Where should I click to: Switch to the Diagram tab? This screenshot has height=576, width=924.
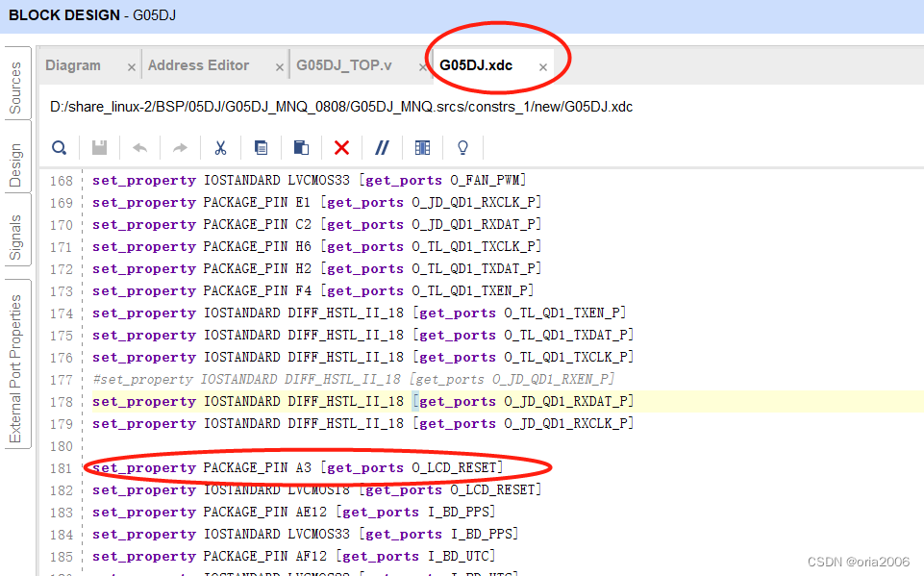74,64
